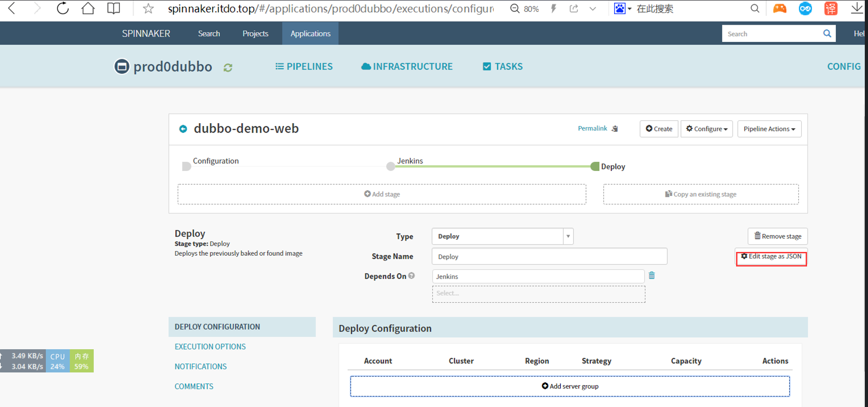Open the reading mode book icon
868x407 pixels.
coord(114,8)
